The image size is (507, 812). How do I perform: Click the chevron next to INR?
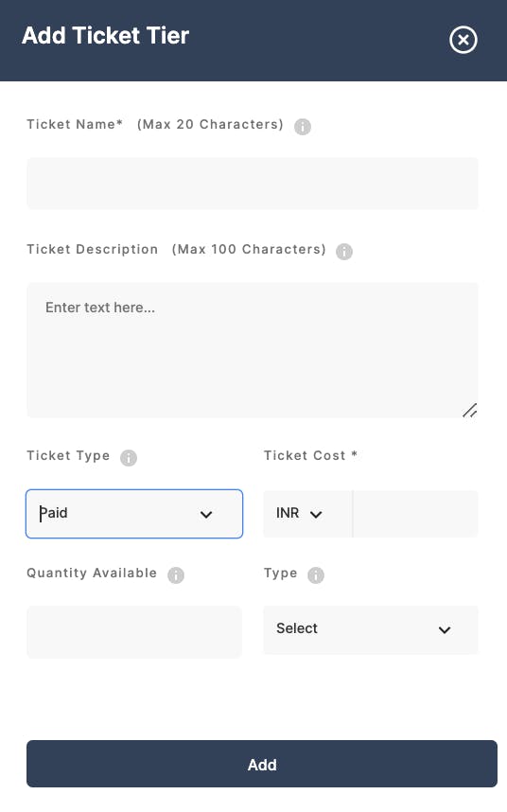click(x=316, y=515)
